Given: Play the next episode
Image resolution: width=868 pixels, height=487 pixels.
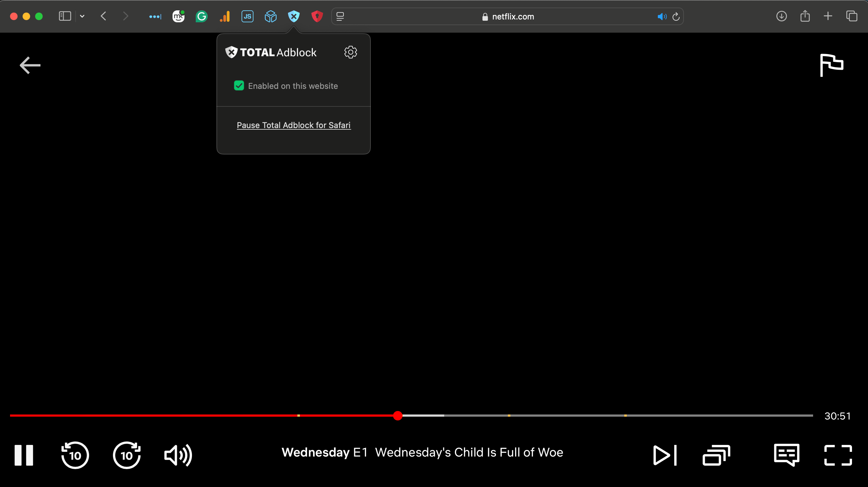Looking at the screenshot, I should point(665,455).
